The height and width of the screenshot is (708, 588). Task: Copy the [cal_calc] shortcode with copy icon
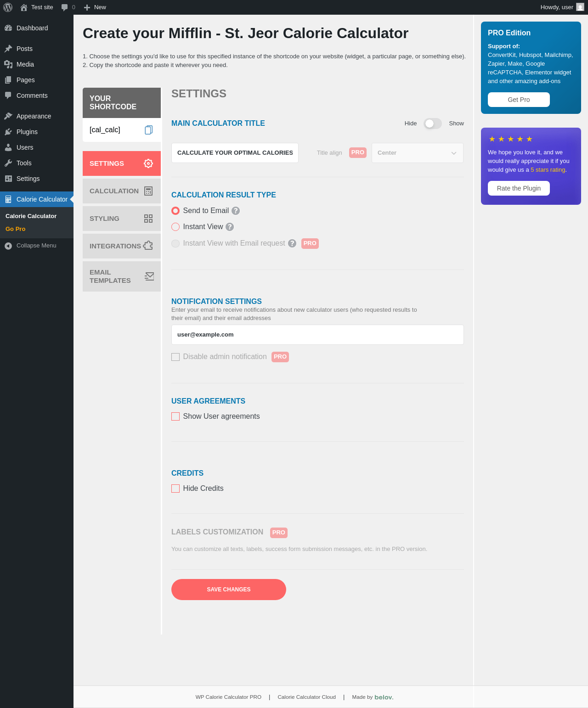pos(148,130)
